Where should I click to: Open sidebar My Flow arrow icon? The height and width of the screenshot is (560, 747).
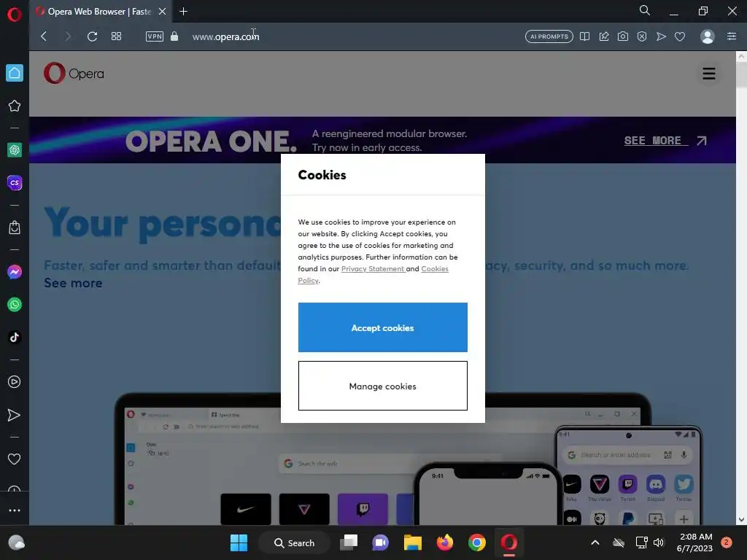pyautogui.click(x=15, y=415)
